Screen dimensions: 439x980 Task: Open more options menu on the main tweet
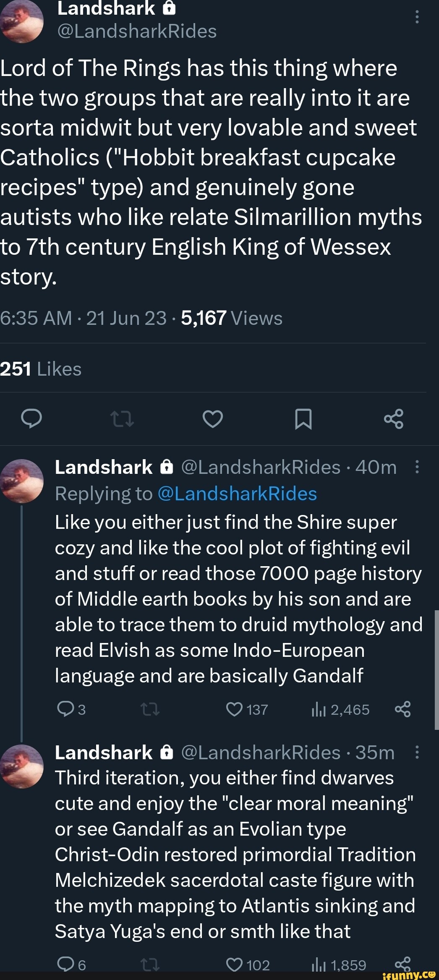(417, 17)
